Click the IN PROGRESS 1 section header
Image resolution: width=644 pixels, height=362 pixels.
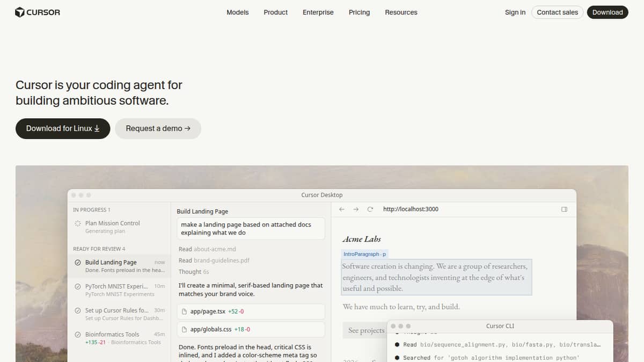[92, 209]
